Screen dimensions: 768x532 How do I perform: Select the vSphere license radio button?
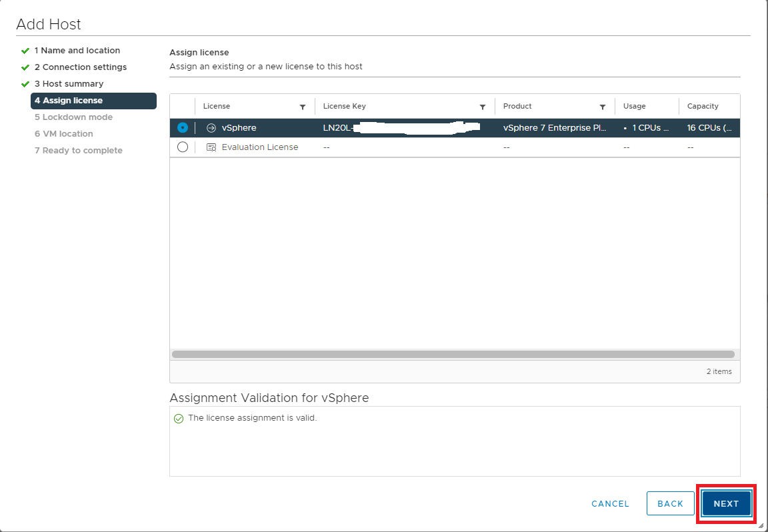pos(183,128)
